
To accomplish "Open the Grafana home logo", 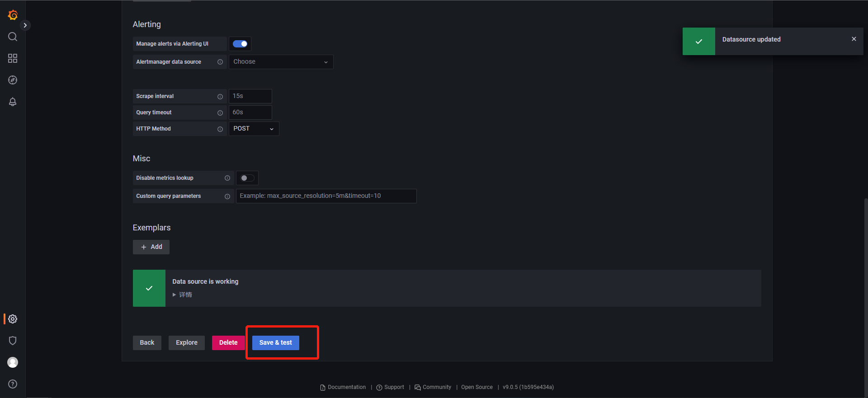I will pyautogui.click(x=13, y=15).
